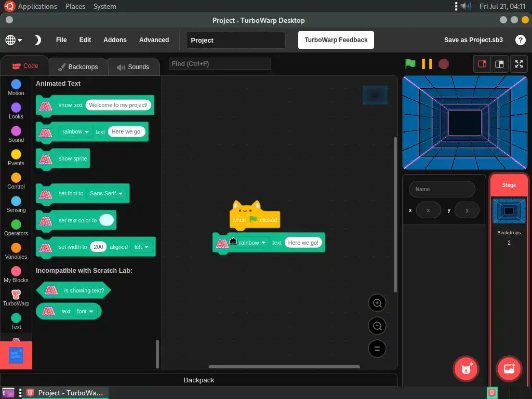Click the workspace horizontal scrollbar
Viewport: 532px width, 399px height.
coord(284,367)
